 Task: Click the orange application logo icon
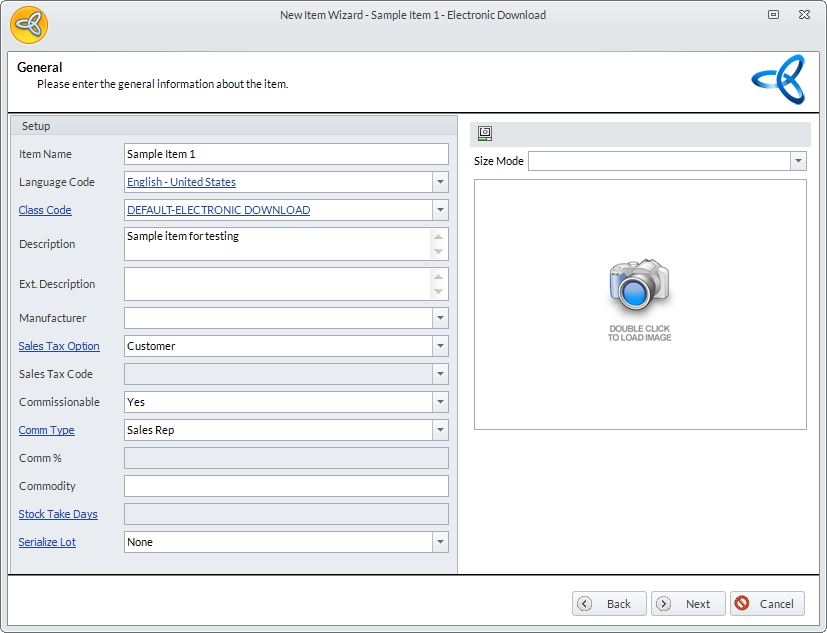tap(29, 25)
